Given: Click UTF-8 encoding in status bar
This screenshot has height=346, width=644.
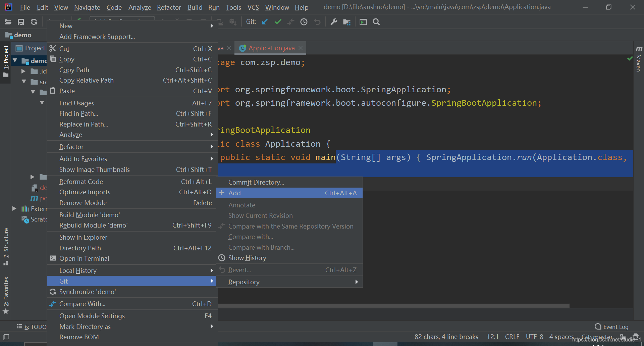Looking at the screenshot, I should tap(535, 337).
